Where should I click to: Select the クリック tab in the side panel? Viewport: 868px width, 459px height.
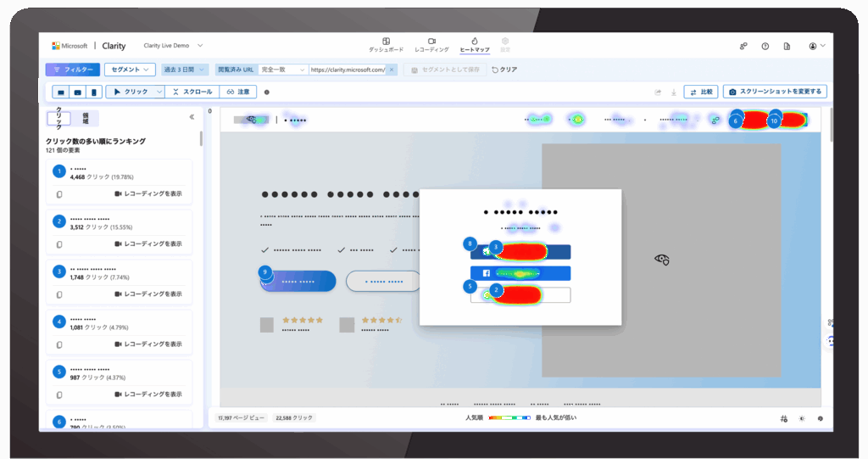pyautogui.click(x=58, y=118)
